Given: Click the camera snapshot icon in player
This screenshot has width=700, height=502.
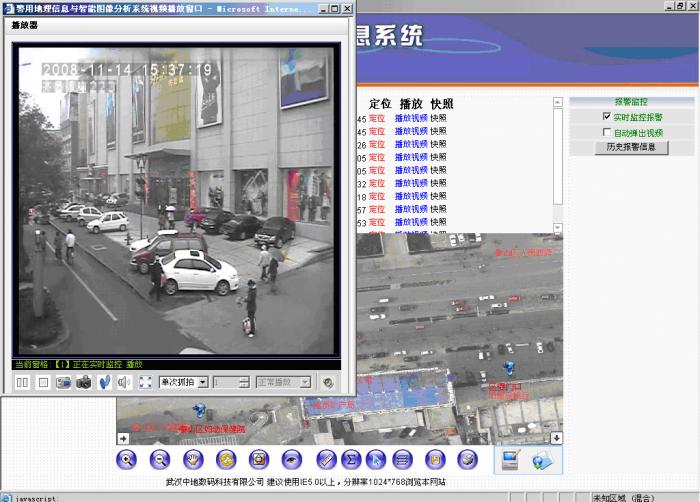Looking at the screenshot, I should [83, 382].
